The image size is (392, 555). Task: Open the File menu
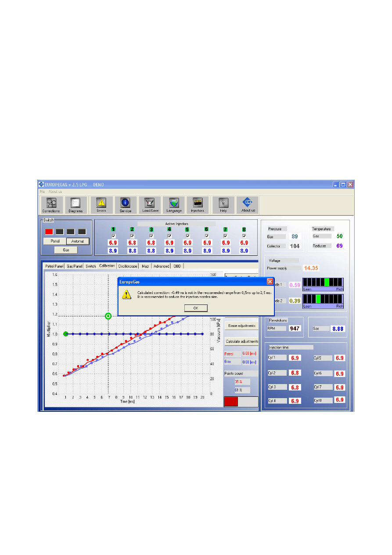point(42,192)
